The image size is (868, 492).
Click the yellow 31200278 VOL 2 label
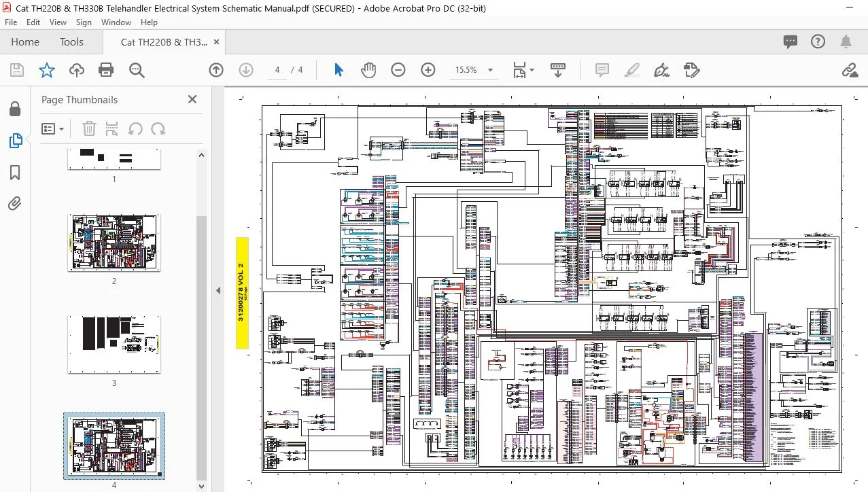(x=242, y=293)
